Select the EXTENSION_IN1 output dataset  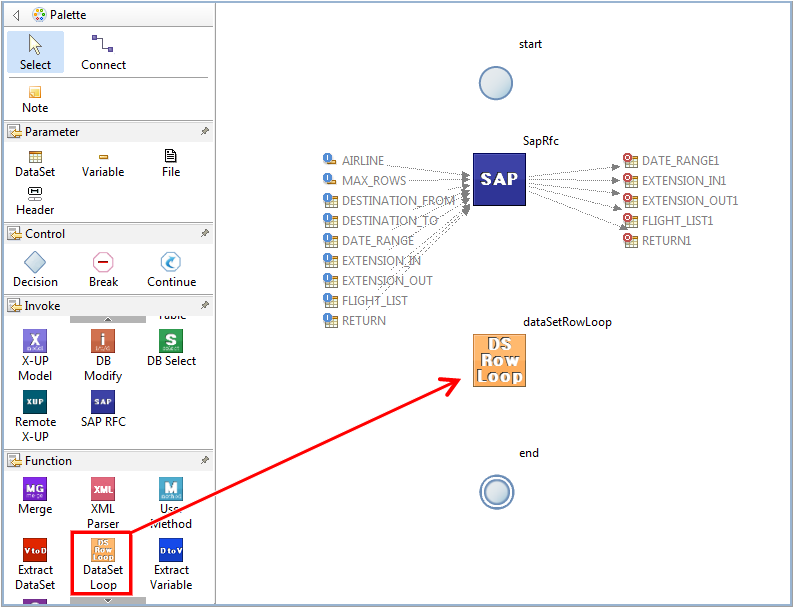tap(675, 181)
